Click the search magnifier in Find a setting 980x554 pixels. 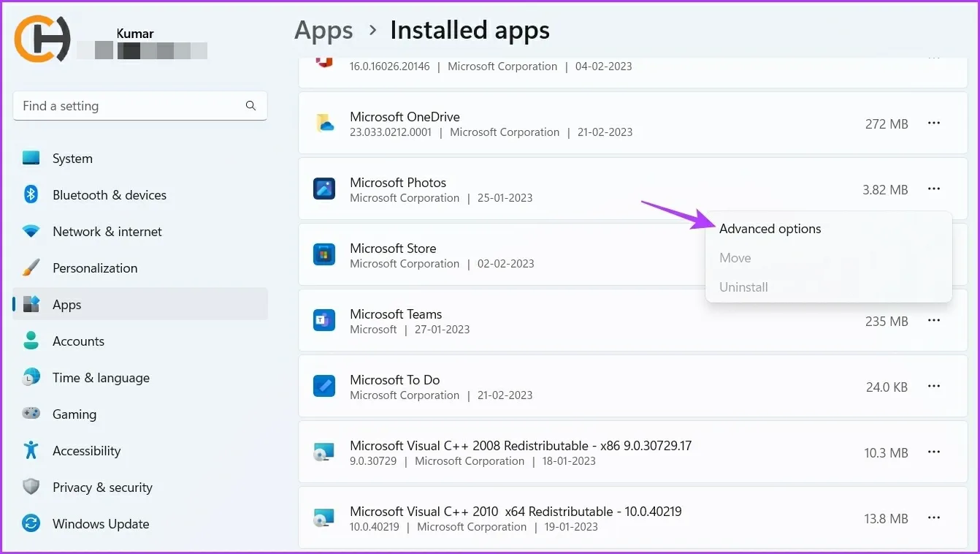[250, 106]
